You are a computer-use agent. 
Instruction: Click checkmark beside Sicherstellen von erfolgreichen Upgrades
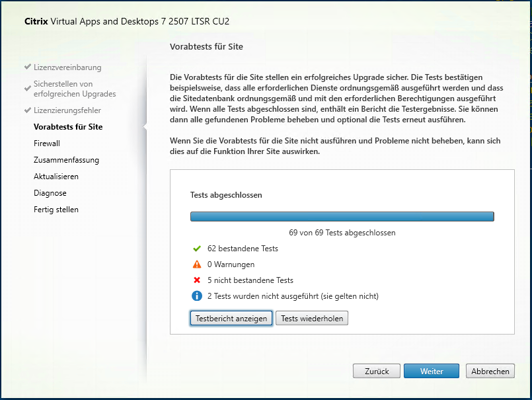point(28,89)
